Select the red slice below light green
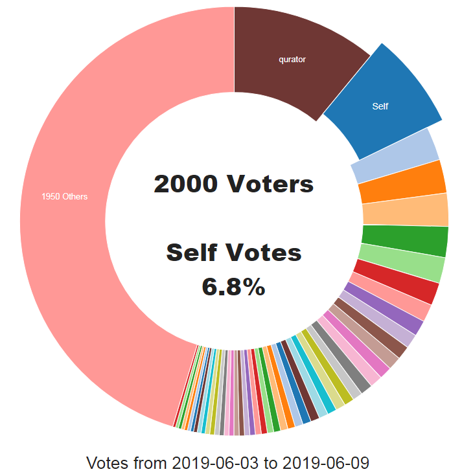This screenshot has width=473, height=476. [x=397, y=281]
